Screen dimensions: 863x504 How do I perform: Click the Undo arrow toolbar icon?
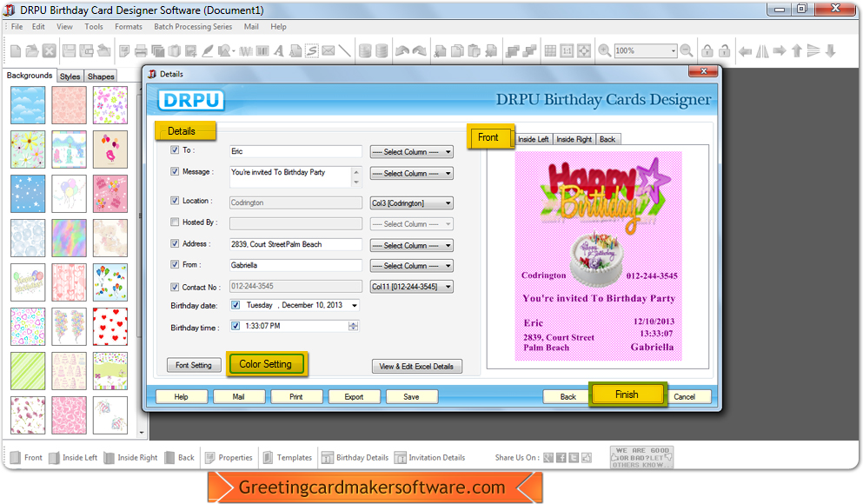pyautogui.click(x=402, y=51)
